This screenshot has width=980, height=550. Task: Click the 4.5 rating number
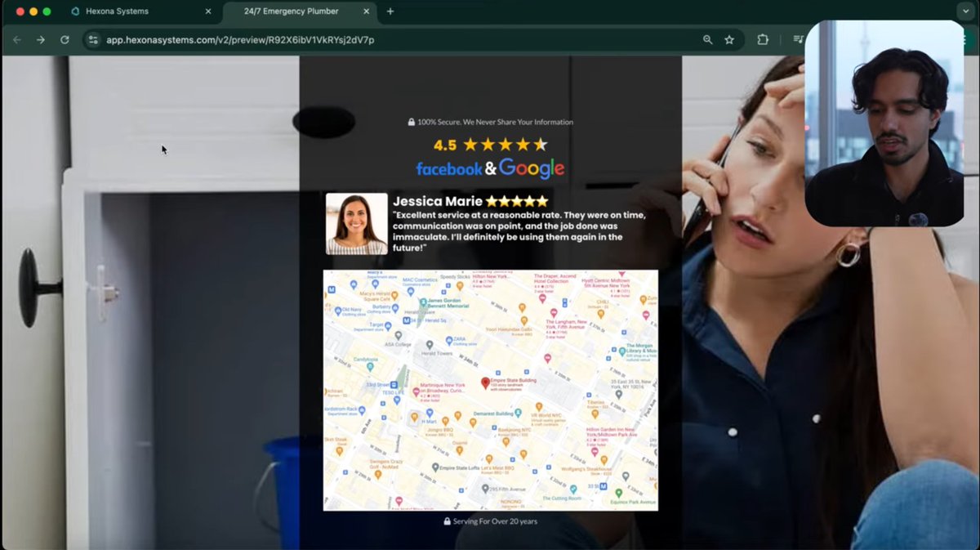(x=445, y=145)
